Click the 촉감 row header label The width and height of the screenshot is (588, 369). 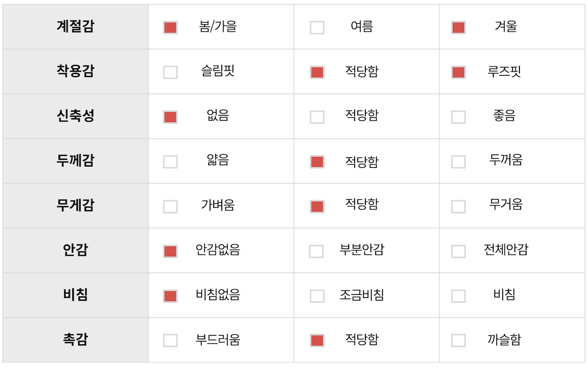75,340
